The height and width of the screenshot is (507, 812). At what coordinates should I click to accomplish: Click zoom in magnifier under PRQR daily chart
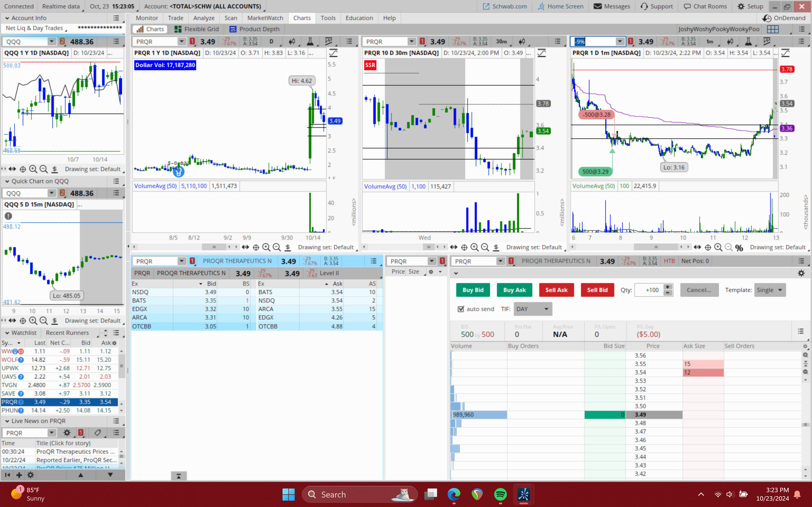(266, 247)
